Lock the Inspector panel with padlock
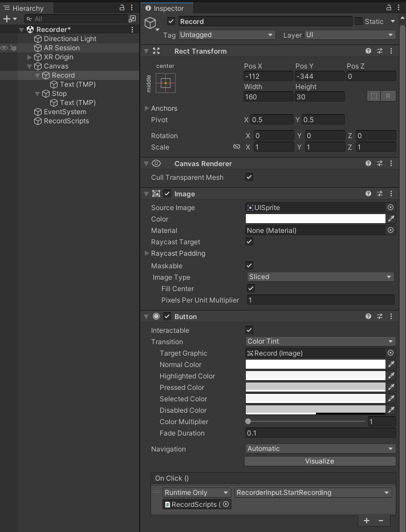Image resolution: width=406 pixels, height=532 pixels. click(389, 8)
